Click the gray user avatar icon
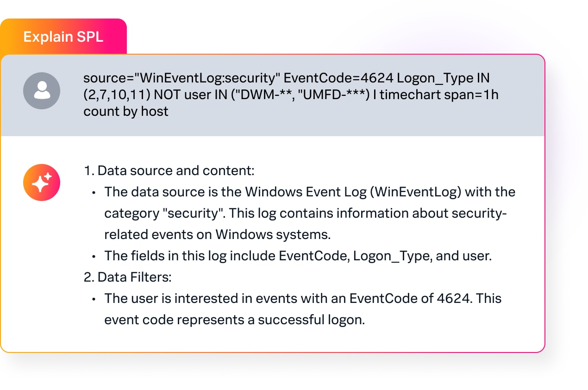This screenshot has height=390, width=588. [42, 91]
